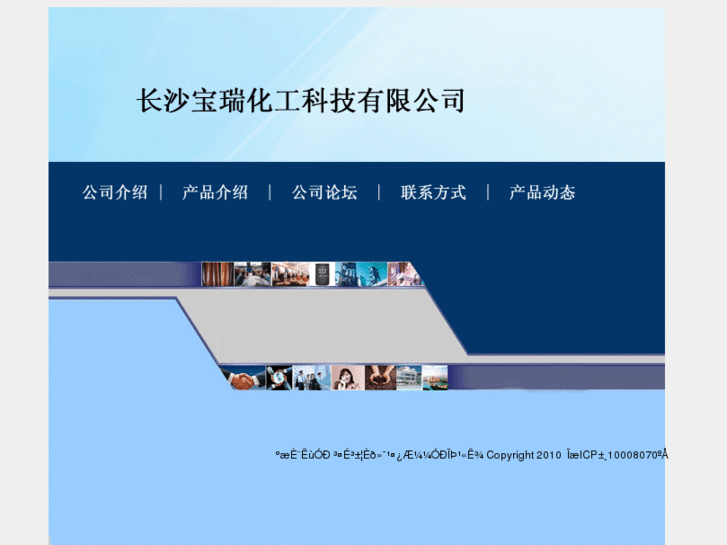727x545 pixels.
Task: Click the Copyright 2010 footer text
Action: click(524, 455)
